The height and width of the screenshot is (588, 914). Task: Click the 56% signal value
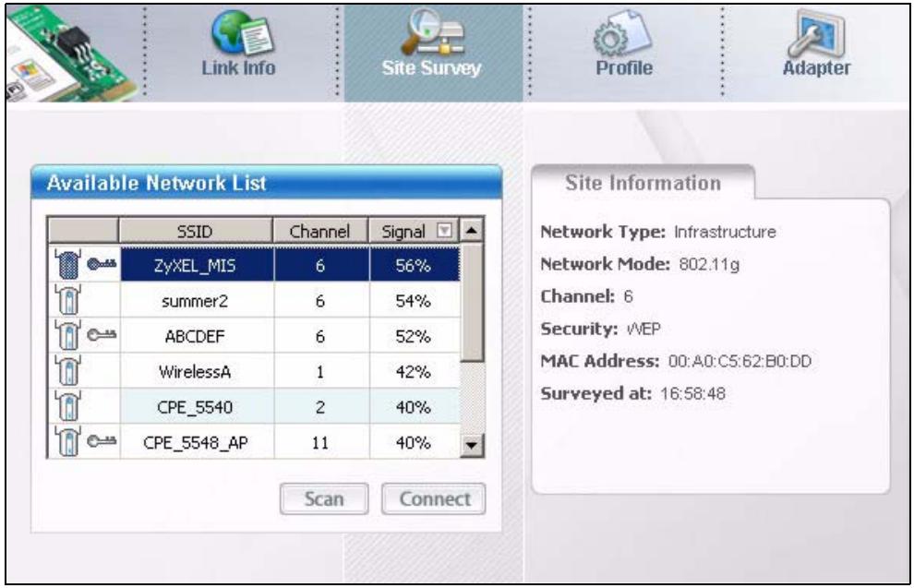tap(414, 266)
